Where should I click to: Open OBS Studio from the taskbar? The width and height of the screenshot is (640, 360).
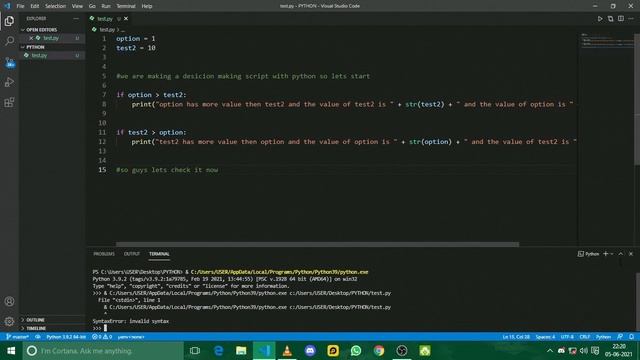[402, 351]
